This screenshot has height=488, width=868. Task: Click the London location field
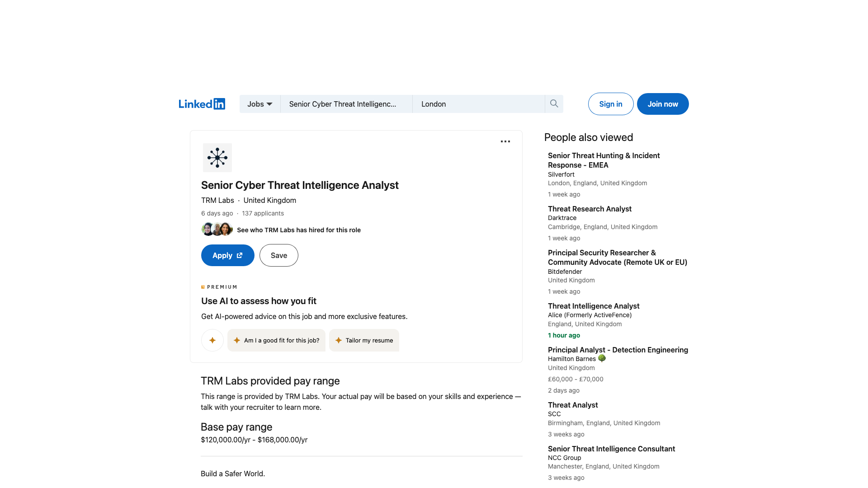[x=479, y=104]
